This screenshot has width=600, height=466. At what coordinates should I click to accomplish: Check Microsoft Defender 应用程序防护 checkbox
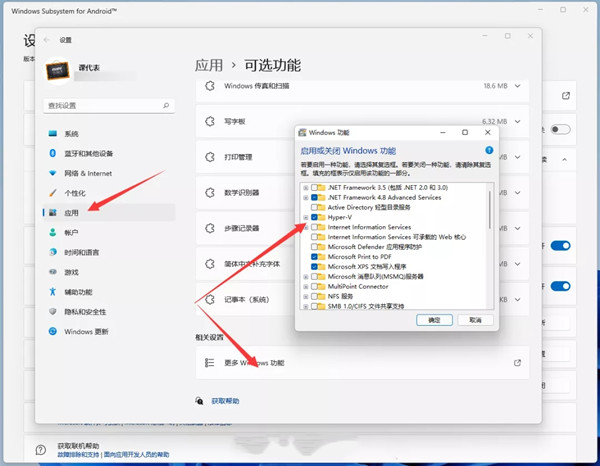(x=314, y=247)
